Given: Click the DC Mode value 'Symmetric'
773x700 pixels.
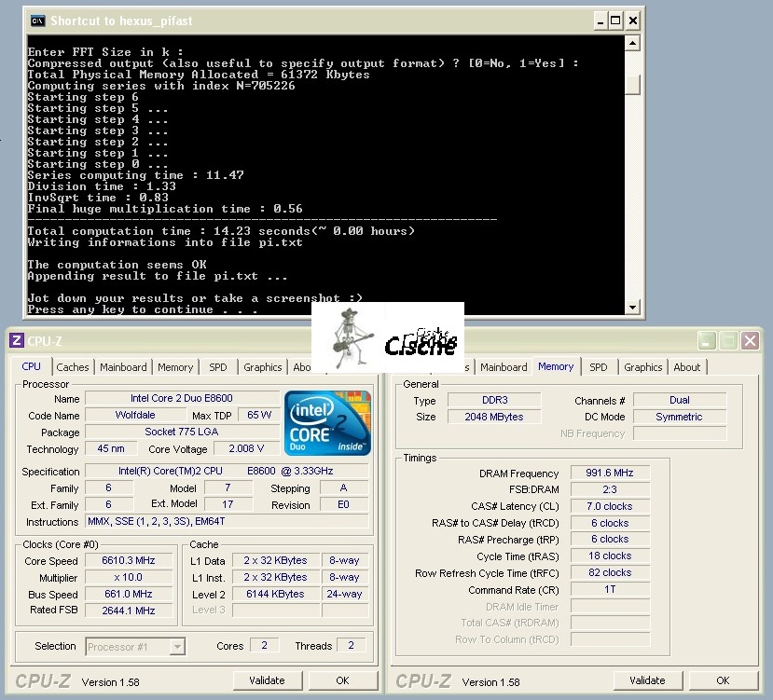Looking at the screenshot, I should coord(680,417).
